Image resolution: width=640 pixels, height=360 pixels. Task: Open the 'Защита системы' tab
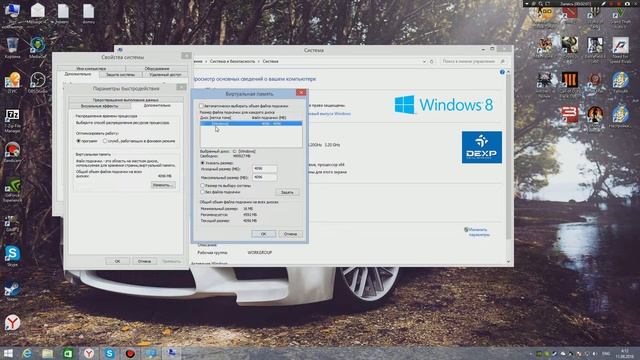coord(120,75)
